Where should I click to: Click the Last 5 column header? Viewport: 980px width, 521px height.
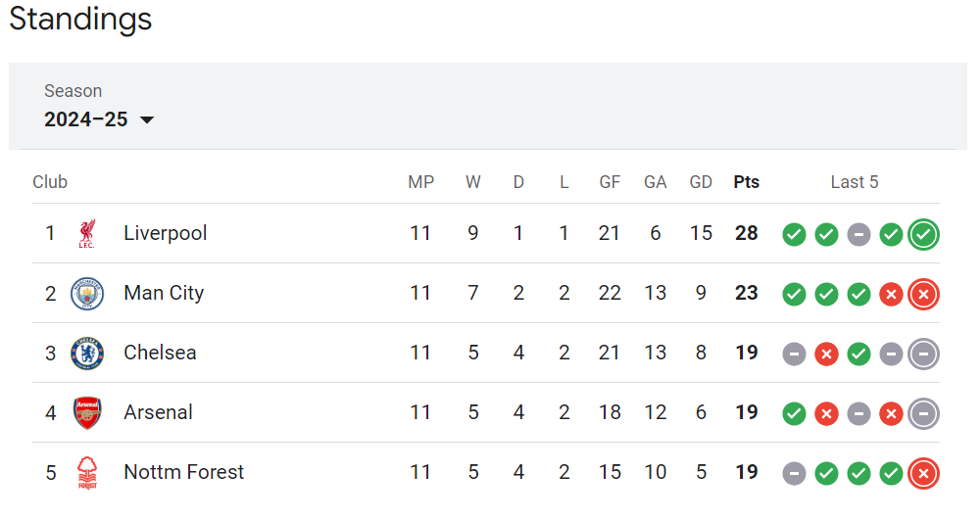(x=855, y=182)
